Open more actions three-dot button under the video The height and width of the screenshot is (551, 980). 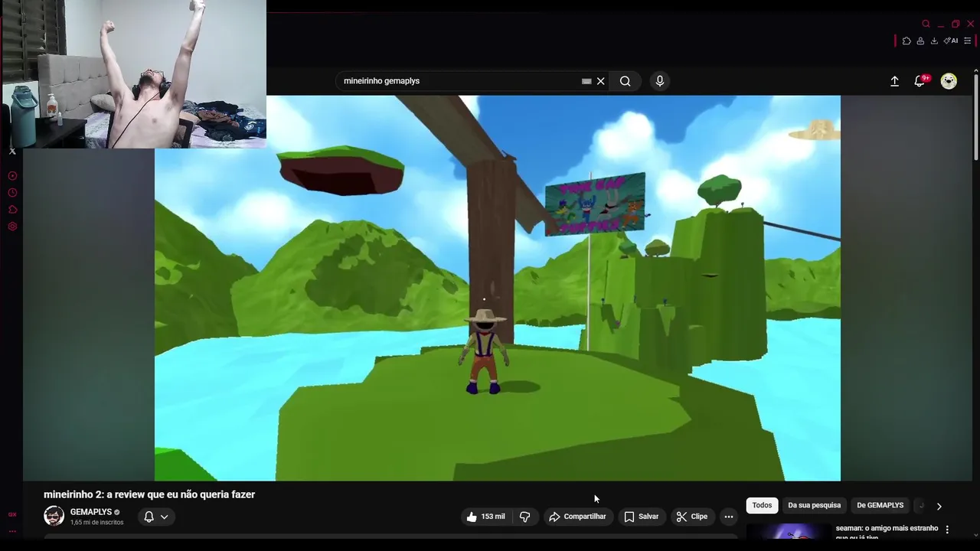point(729,517)
